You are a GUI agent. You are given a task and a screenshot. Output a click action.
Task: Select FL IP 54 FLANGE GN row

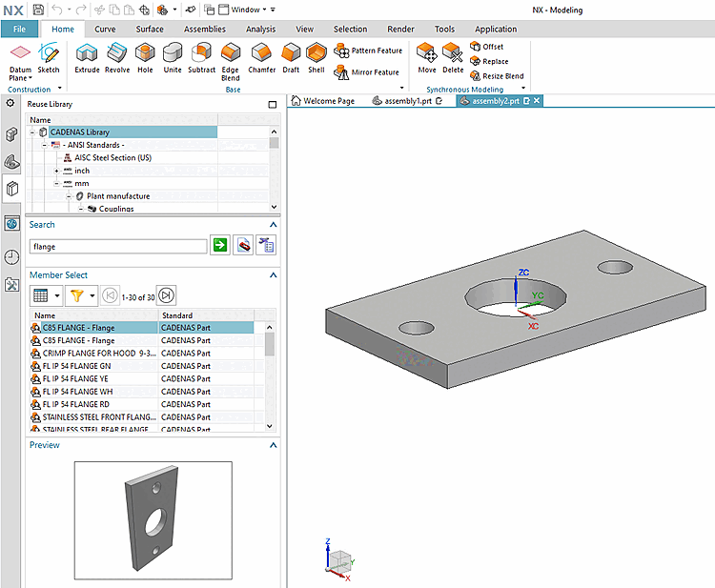point(142,366)
